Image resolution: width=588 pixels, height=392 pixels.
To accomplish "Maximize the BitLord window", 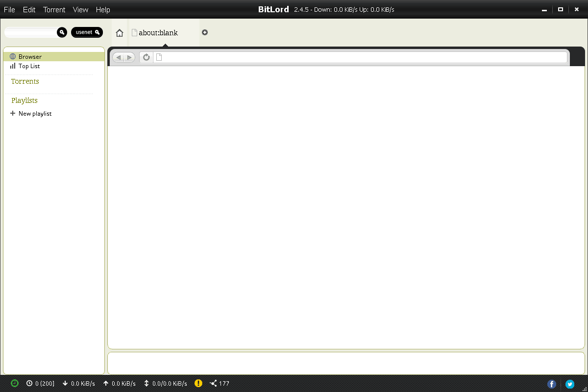I will [x=560, y=10].
